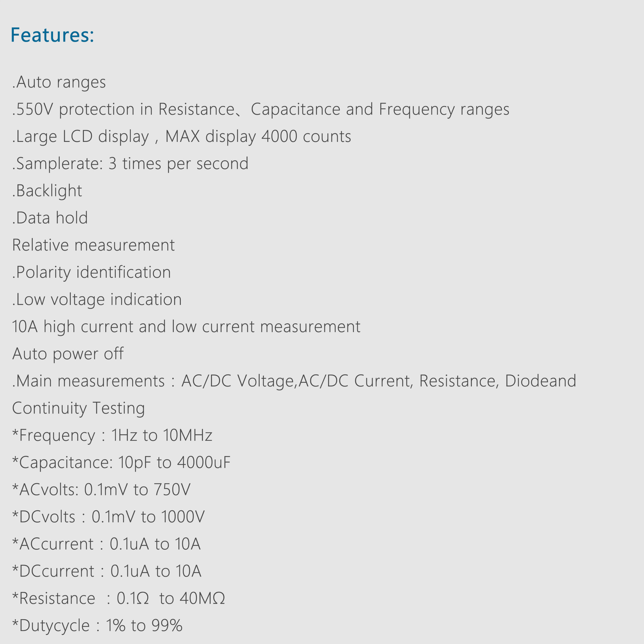
Task: Click the Continuity Testing text
Action: tap(78, 408)
